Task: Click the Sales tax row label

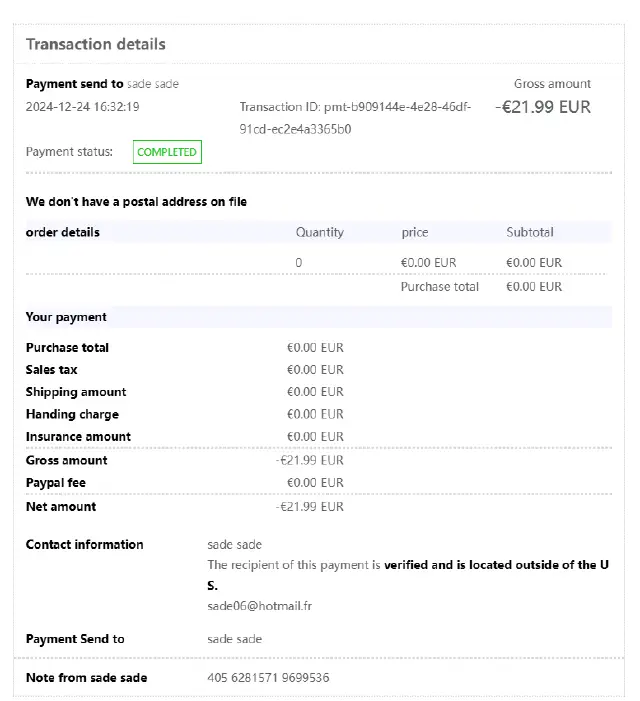Action: pyautogui.click(x=52, y=370)
